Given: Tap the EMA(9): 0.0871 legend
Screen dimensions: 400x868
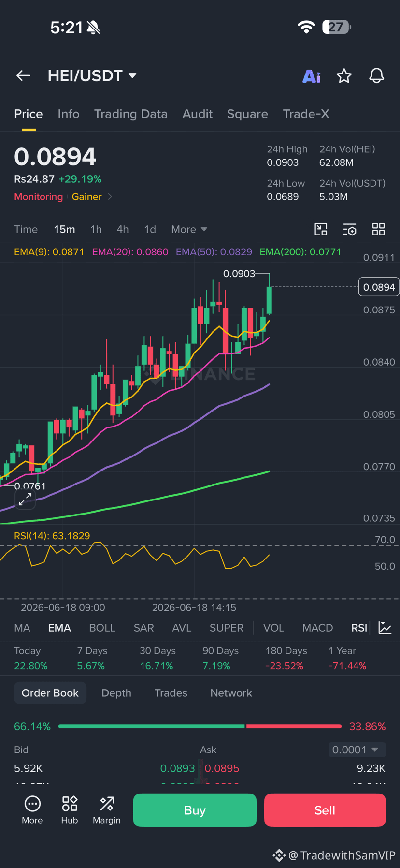Looking at the screenshot, I should click(x=49, y=252).
